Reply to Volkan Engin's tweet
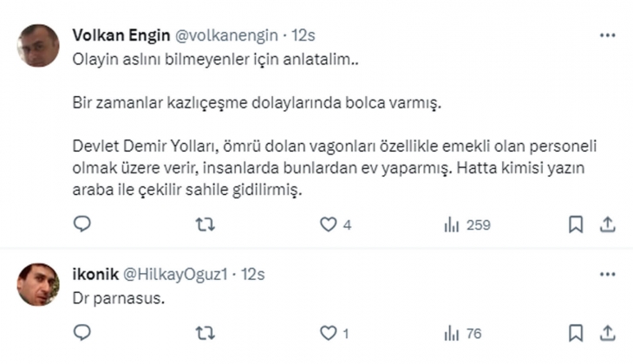Image resolution: width=633 pixels, height=364 pixels. pos(82,225)
